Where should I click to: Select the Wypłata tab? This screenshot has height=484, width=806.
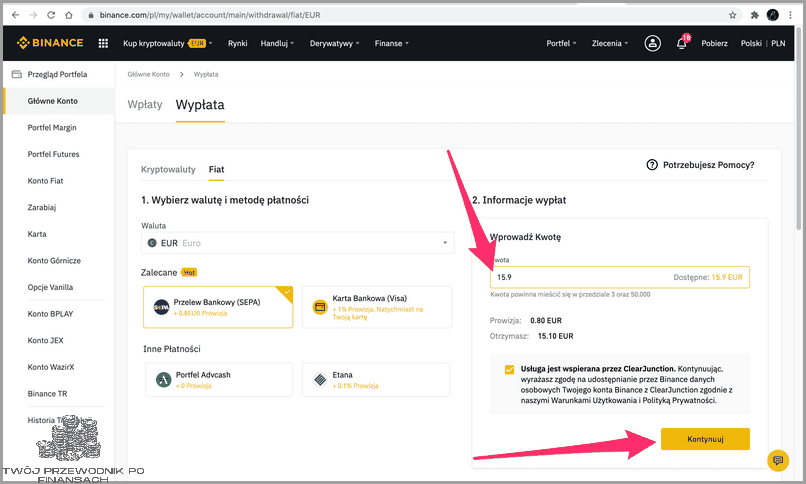[200, 105]
